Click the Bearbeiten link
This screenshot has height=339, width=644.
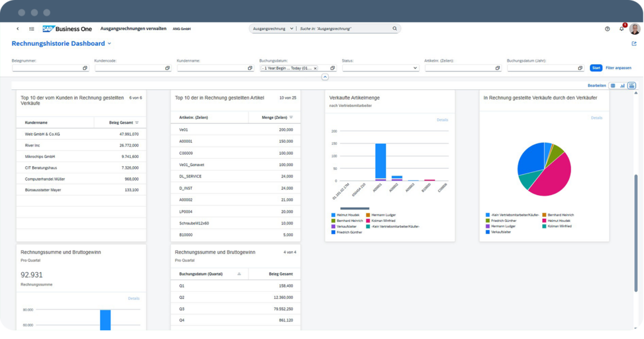[597, 86]
